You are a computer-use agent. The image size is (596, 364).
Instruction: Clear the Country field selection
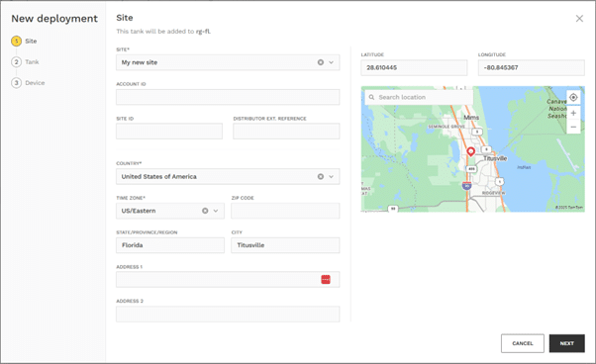click(321, 176)
